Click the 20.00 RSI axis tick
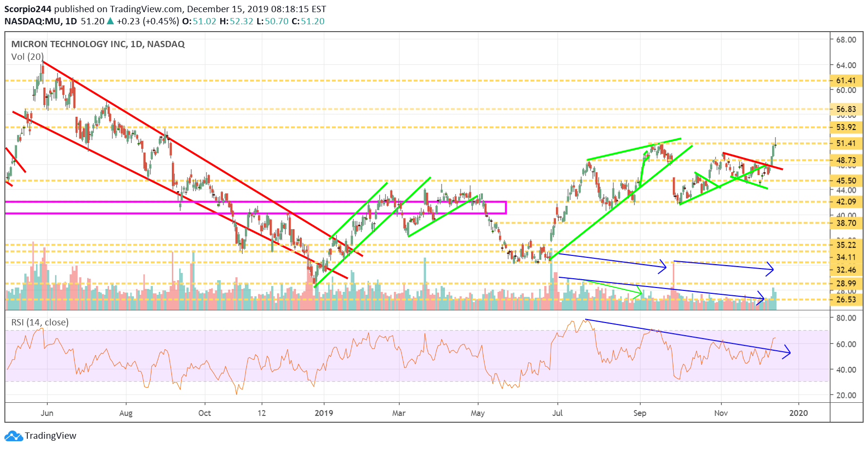 (846, 395)
